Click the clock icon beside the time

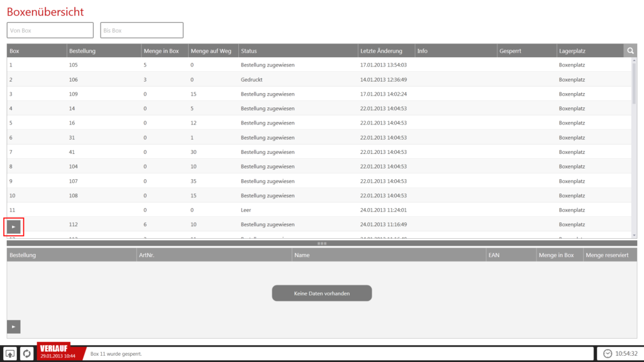(607, 354)
